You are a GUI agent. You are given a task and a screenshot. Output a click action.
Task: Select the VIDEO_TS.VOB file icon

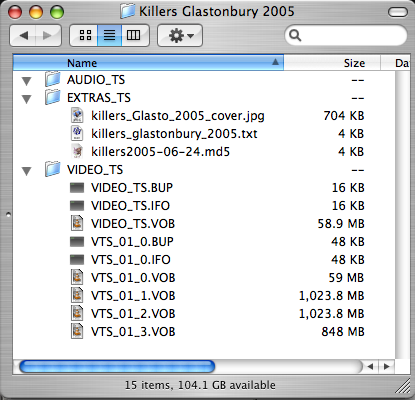77,223
